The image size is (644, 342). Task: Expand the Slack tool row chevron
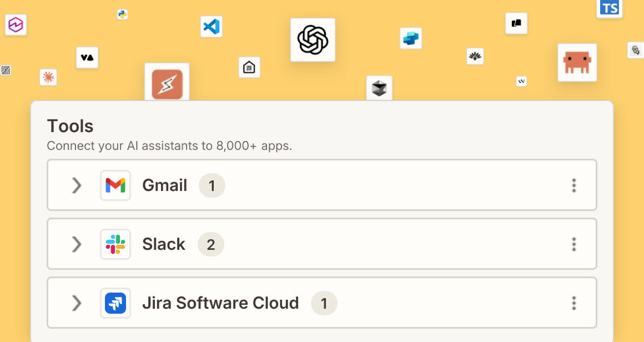[77, 244]
